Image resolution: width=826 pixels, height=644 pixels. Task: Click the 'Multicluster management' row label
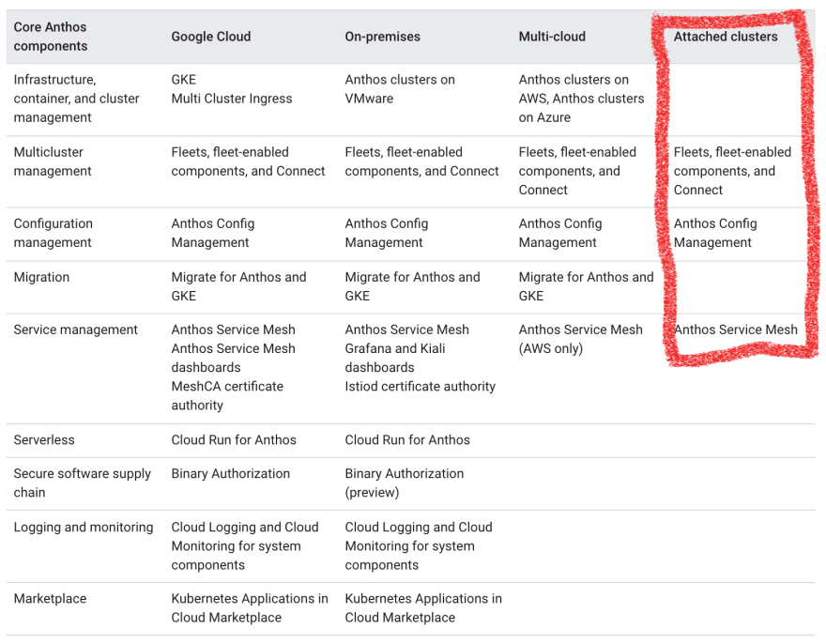click(53, 161)
